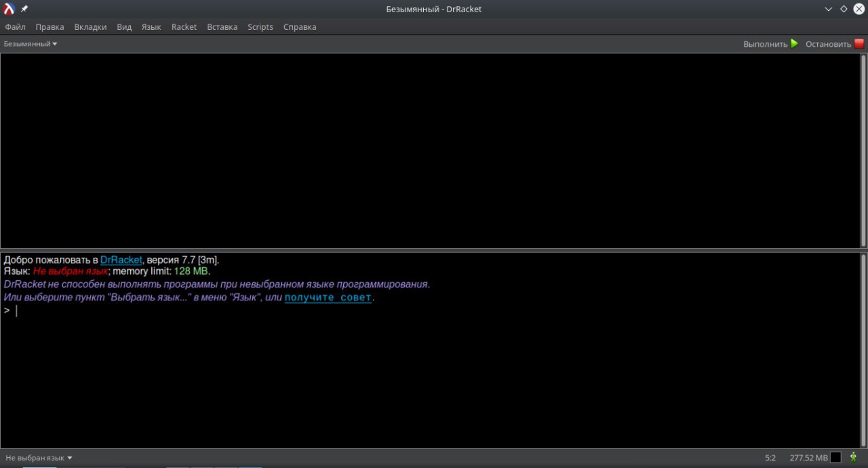Open the Правка menu
This screenshot has height=468, width=868.
click(50, 27)
